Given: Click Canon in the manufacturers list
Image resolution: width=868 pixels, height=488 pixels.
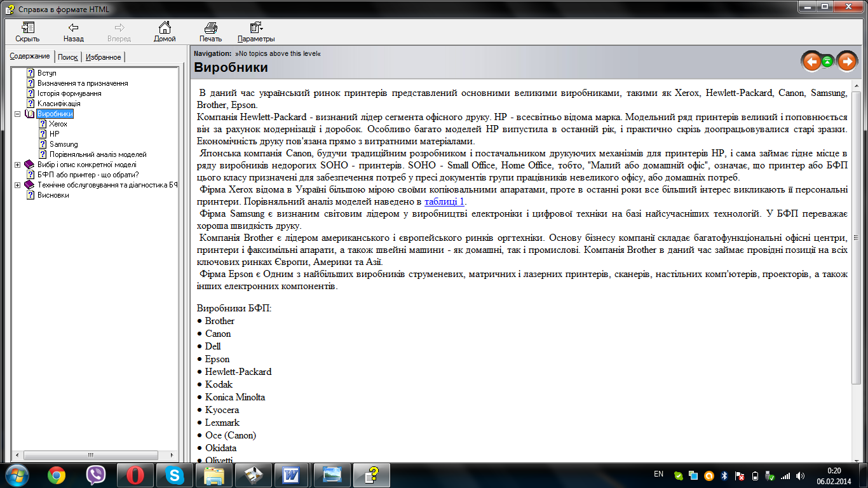Looking at the screenshot, I should (x=218, y=334).
